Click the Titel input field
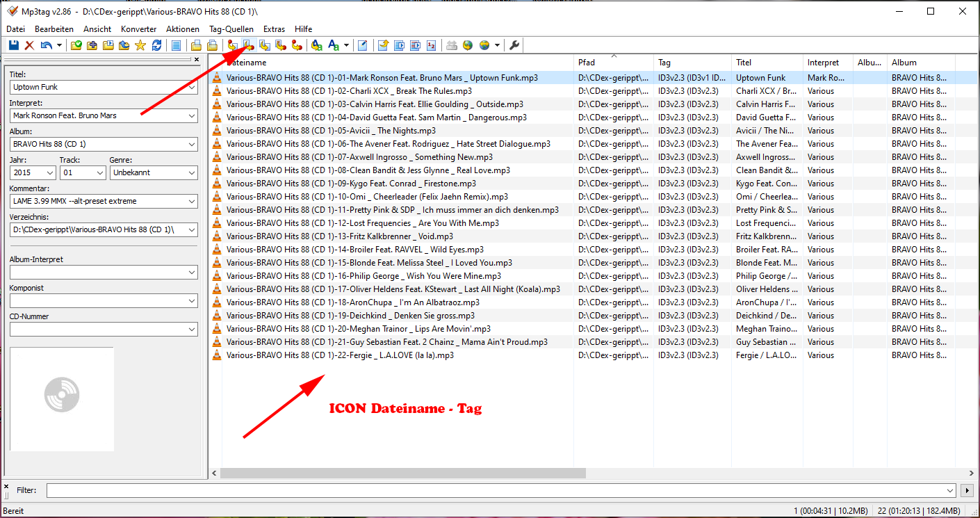Viewport: 980px width, 518px height. [x=97, y=87]
